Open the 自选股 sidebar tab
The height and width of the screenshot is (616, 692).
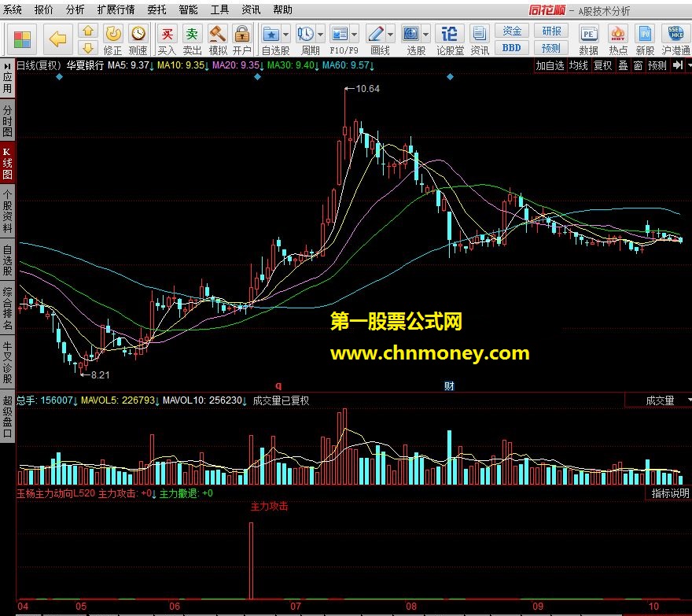coord(8,260)
